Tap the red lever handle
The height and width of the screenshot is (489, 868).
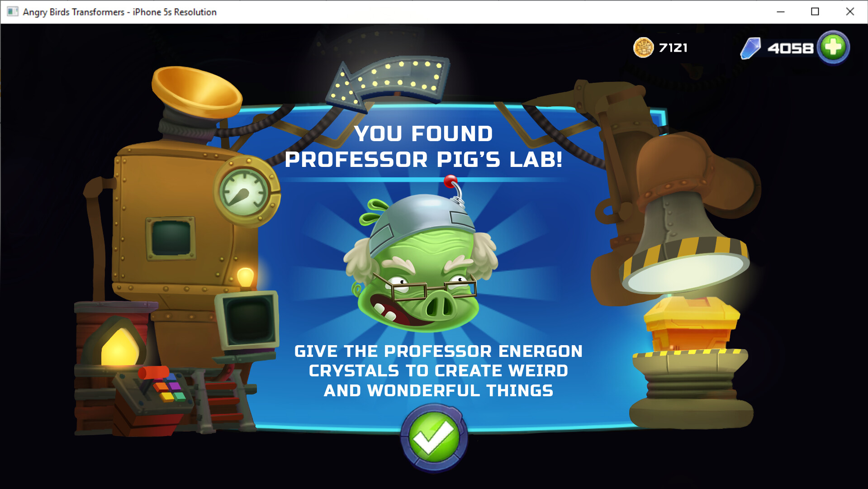pyautogui.click(x=153, y=374)
